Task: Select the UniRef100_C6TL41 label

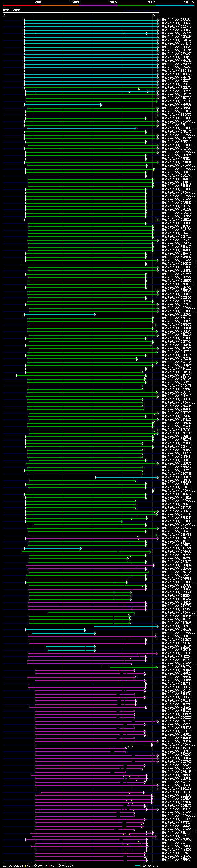Action: click(177, 43)
